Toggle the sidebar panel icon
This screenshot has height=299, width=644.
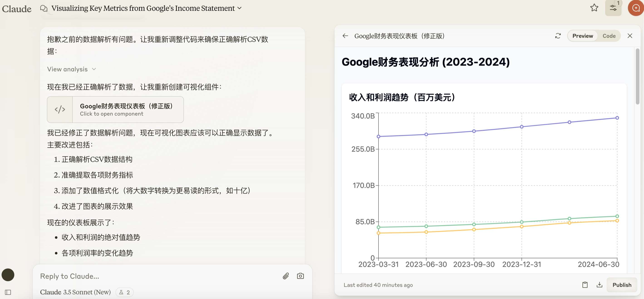tap(8, 292)
